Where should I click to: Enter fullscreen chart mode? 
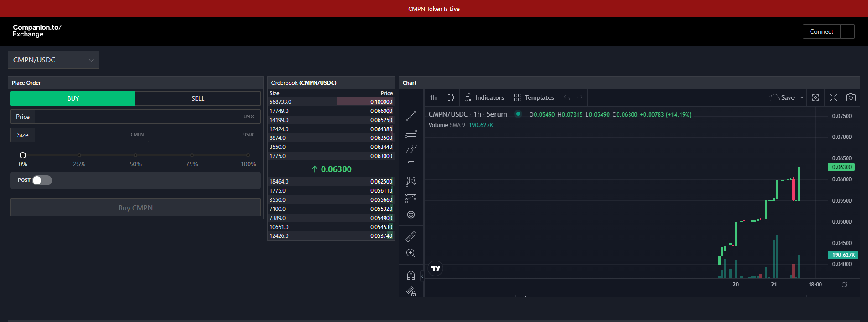[x=833, y=97]
